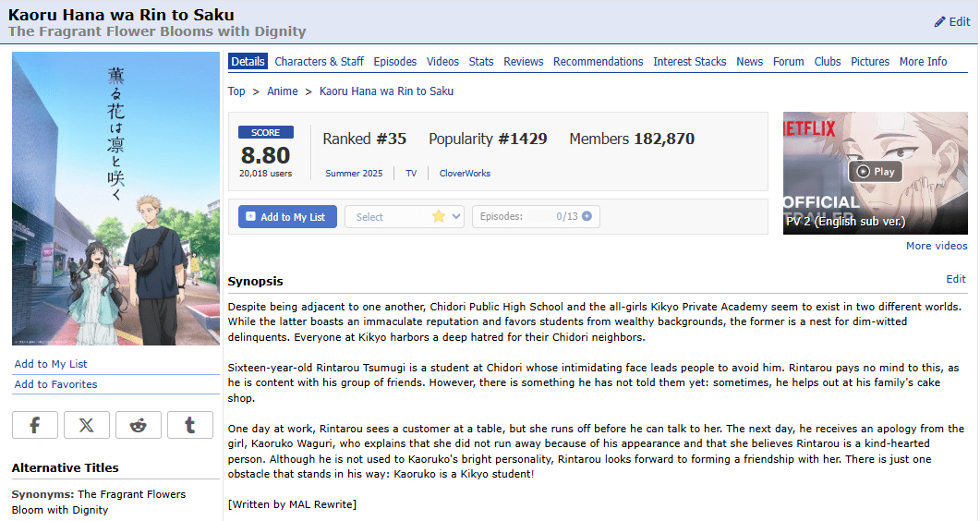Click the Members 182,870 text
The image size is (980, 521).
(631, 139)
